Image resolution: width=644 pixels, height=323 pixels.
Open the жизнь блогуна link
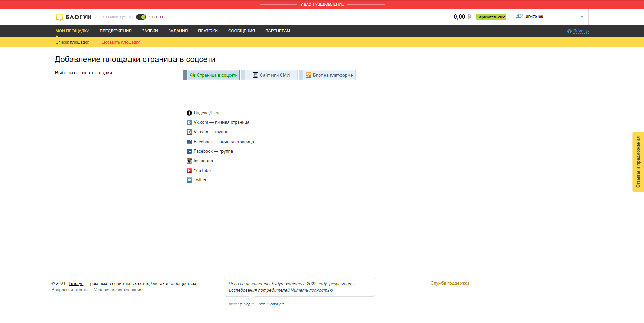coord(272,304)
